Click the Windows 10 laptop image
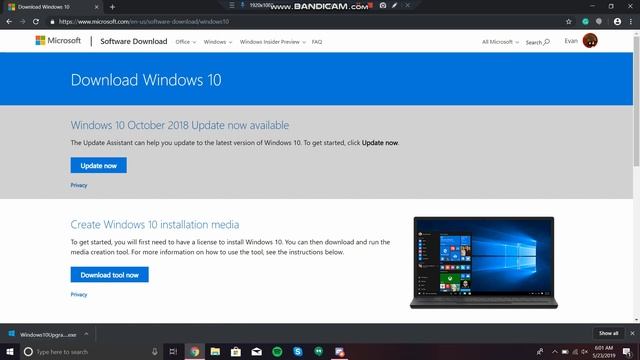 coord(484,262)
